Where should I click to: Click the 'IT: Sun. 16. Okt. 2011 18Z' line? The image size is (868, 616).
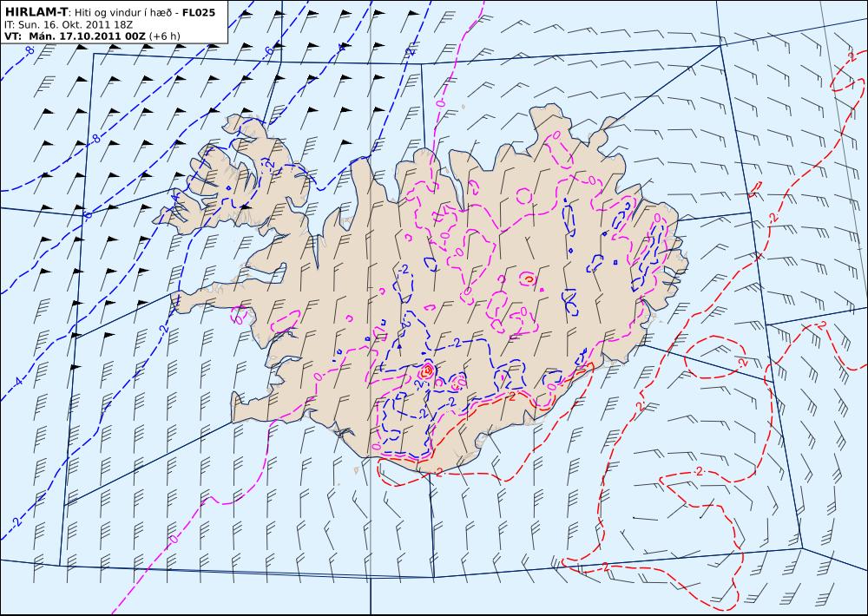(68, 24)
